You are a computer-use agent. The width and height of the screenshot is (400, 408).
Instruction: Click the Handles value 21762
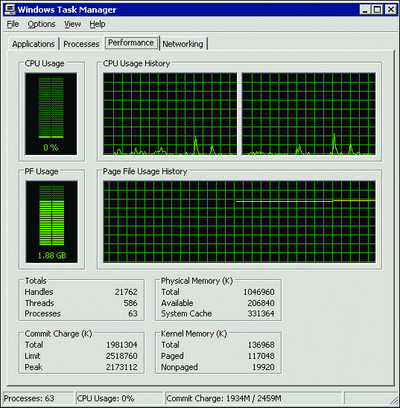tap(126, 292)
